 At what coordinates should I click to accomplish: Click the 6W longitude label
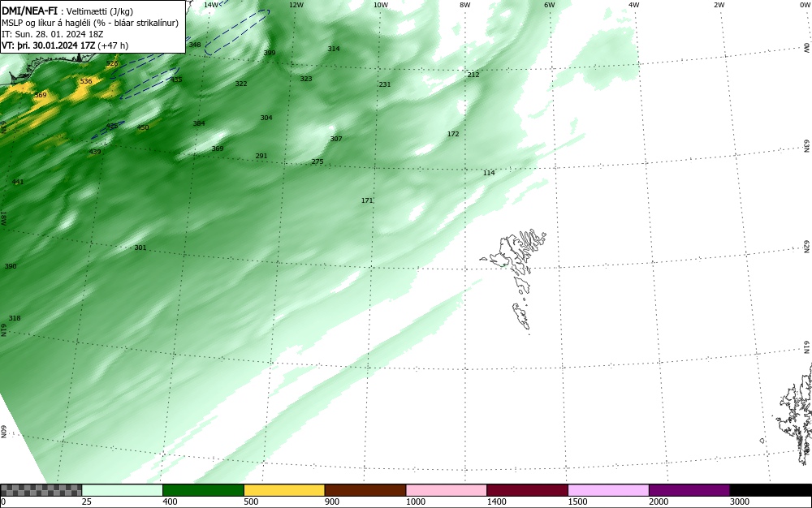(x=550, y=5)
